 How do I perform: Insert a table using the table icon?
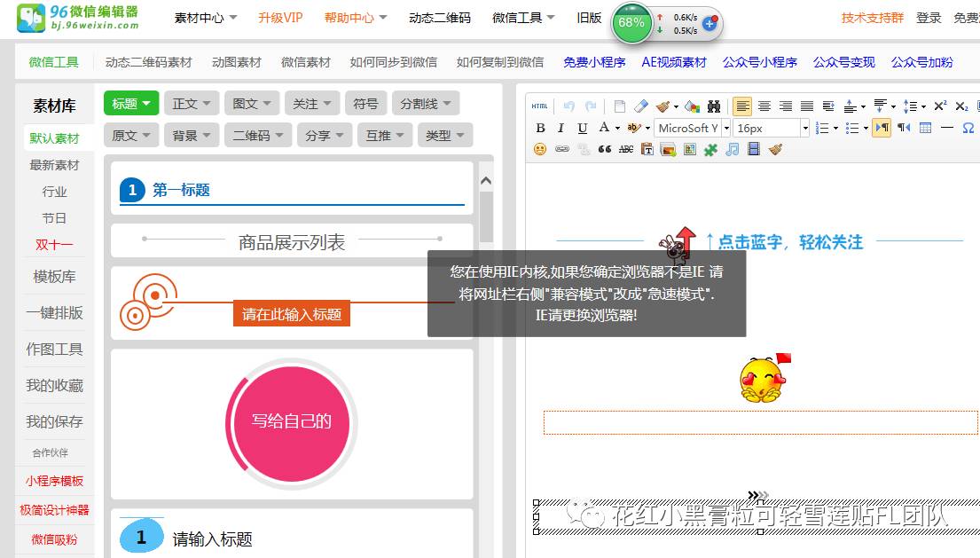[x=925, y=127]
